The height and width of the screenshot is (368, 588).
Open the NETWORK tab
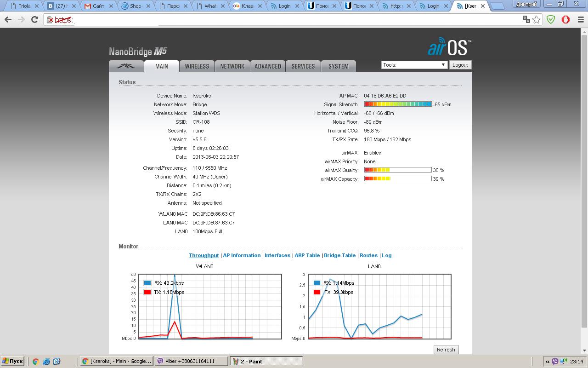[232, 66]
